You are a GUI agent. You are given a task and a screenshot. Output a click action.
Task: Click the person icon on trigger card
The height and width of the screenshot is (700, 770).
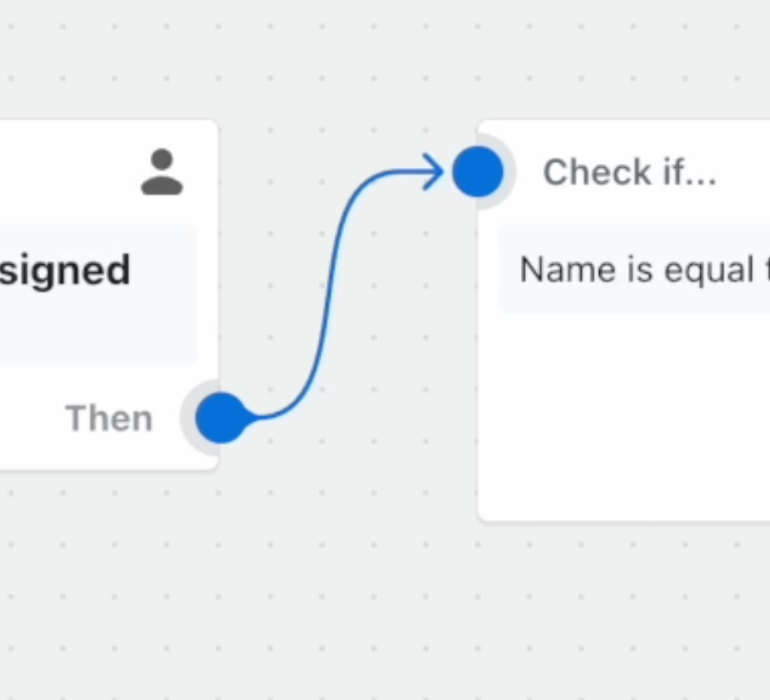coord(162,172)
